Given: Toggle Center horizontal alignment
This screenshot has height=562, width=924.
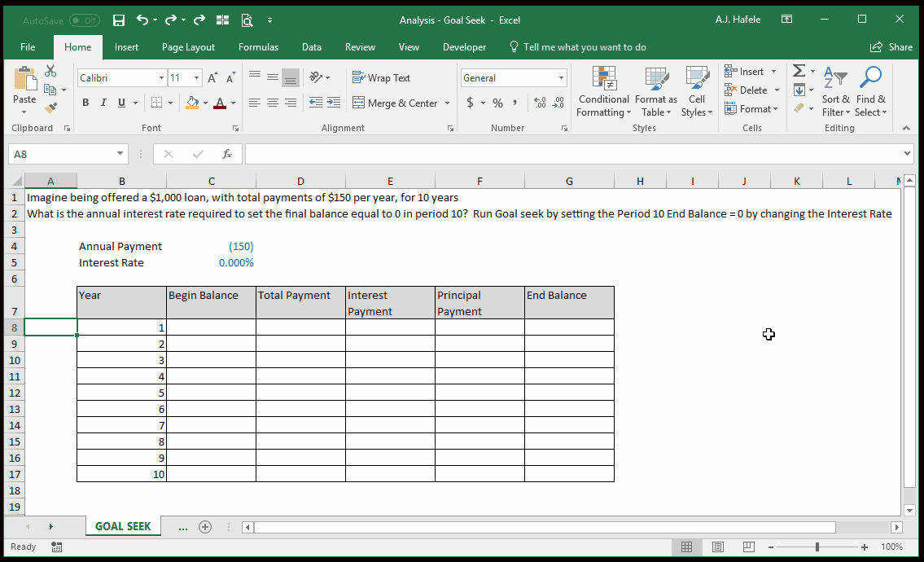Looking at the screenshot, I should pyautogui.click(x=272, y=103).
